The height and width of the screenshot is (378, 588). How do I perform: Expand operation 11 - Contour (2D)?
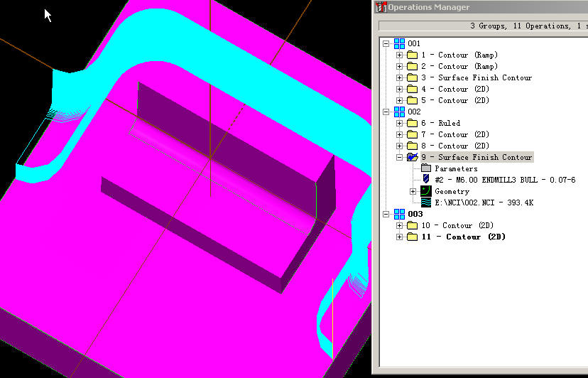pos(399,237)
